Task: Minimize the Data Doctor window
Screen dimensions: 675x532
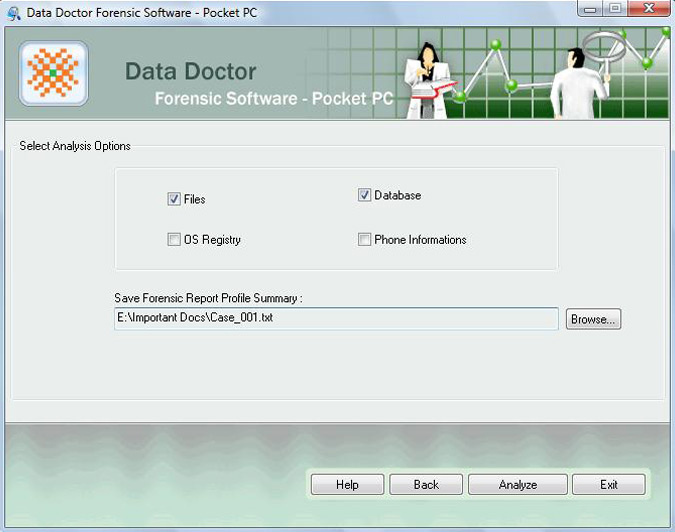Action: pyautogui.click(x=590, y=9)
